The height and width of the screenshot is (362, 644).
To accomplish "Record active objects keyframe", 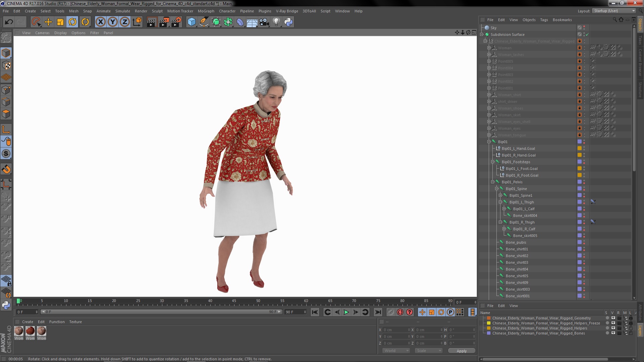I will 390,312.
